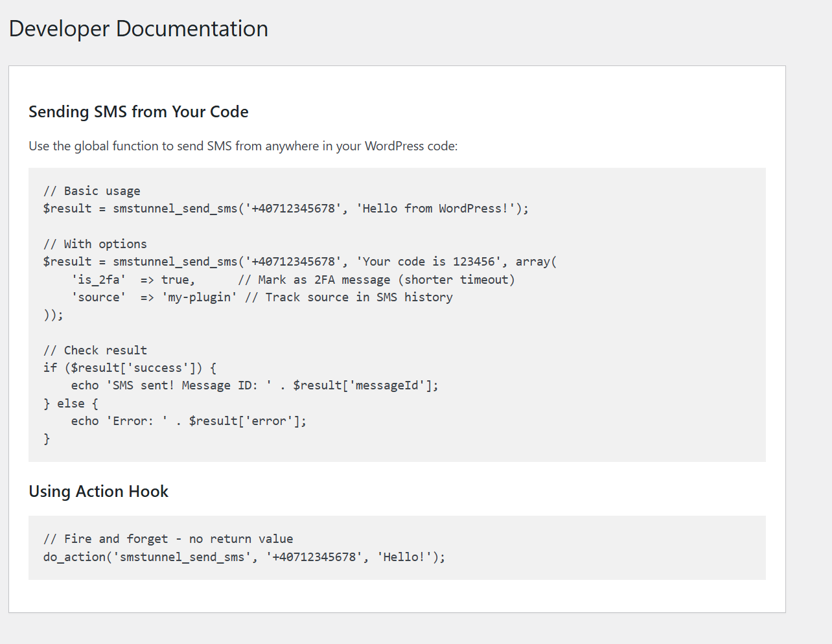
Task: Click inside the first gray code block
Action: pos(397,314)
